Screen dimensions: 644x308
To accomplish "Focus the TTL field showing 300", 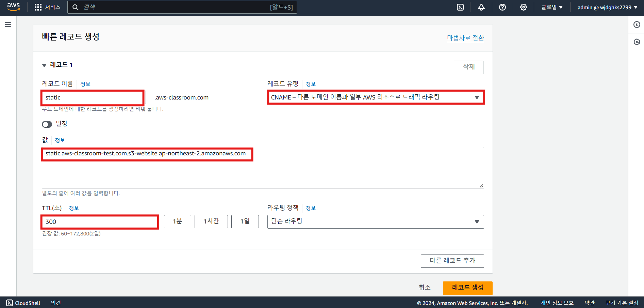I will pyautogui.click(x=100, y=222).
